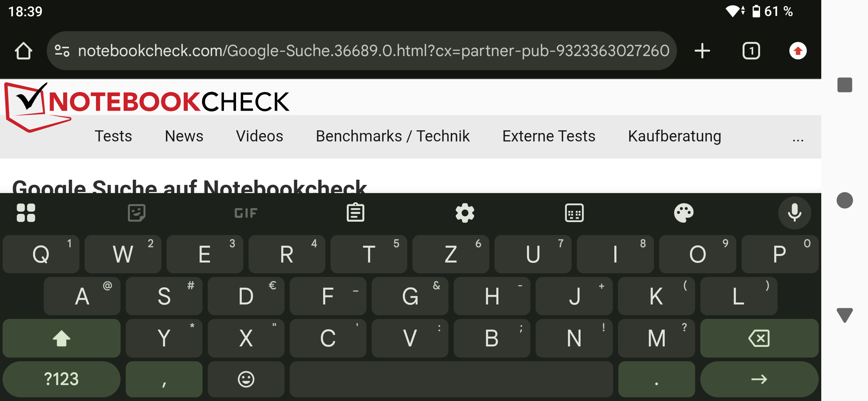Start voice typing with microphone

pyautogui.click(x=795, y=213)
